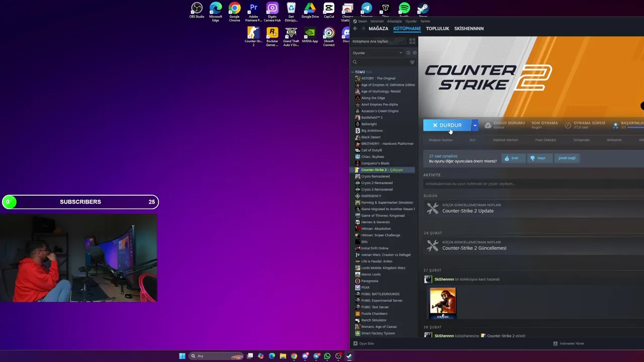The height and width of the screenshot is (362, 644).
Task: Open the Arkadaşlar menu
Action: click(x=394, y=21)
